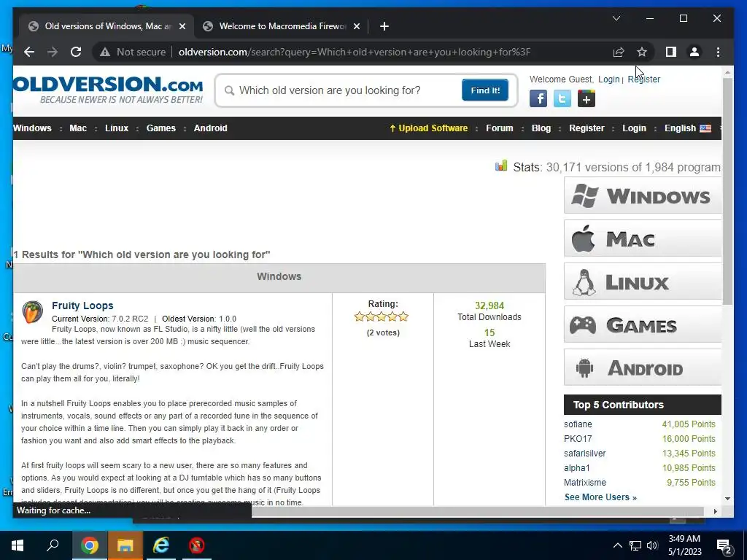Click the horizontal scrollbar right arrow
The height and width of the screenshot is (560, 747).
click(x=715, y=511)
